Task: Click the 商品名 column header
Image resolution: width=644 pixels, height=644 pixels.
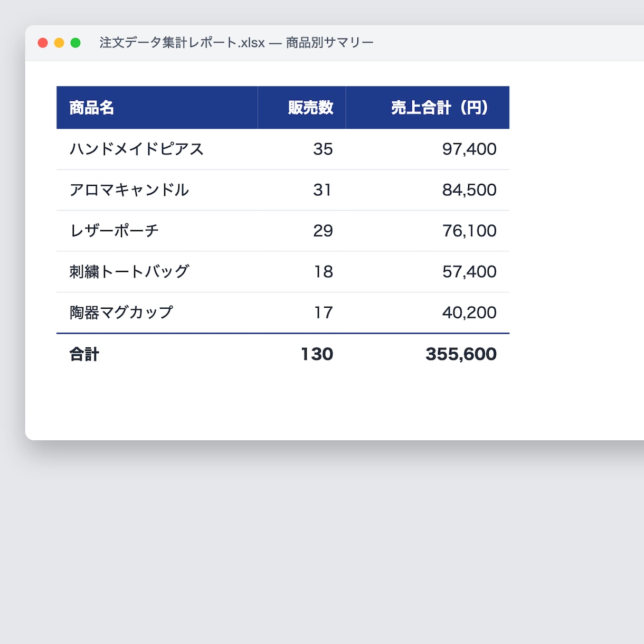Action: tap(157, 108)
